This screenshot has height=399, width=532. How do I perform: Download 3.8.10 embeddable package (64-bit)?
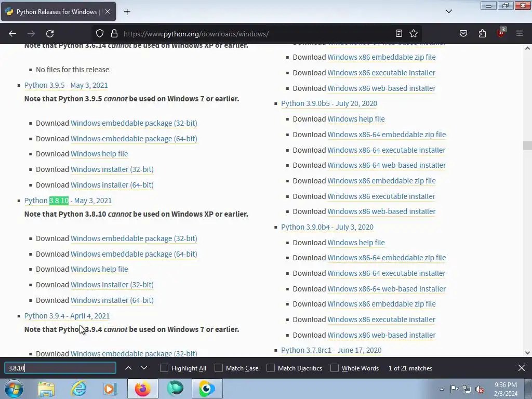point(134,254)
